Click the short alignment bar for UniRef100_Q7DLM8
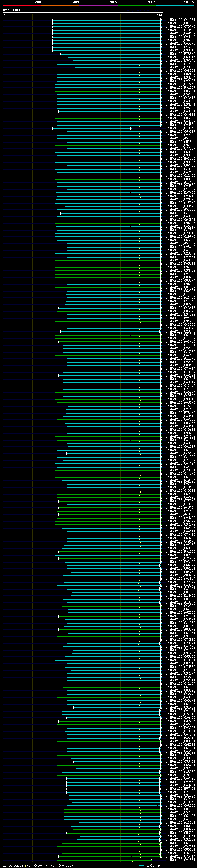197x868 pixels. click(x=92, y=128)
